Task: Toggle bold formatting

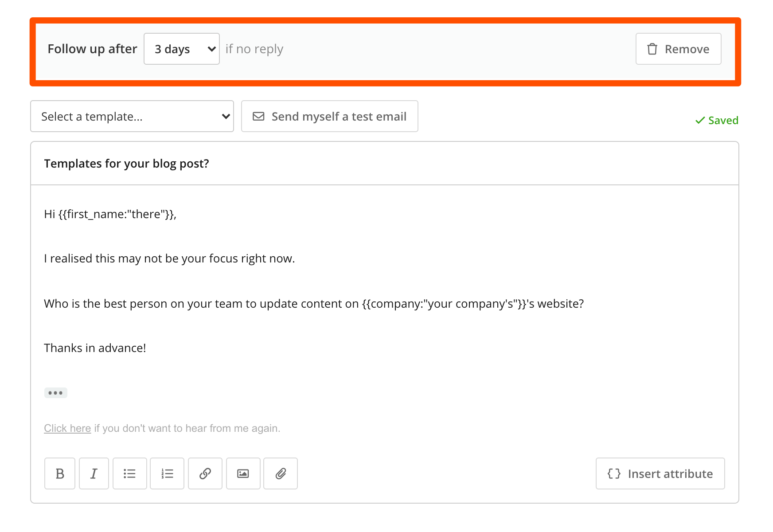Action: click(x=59, y=473)
